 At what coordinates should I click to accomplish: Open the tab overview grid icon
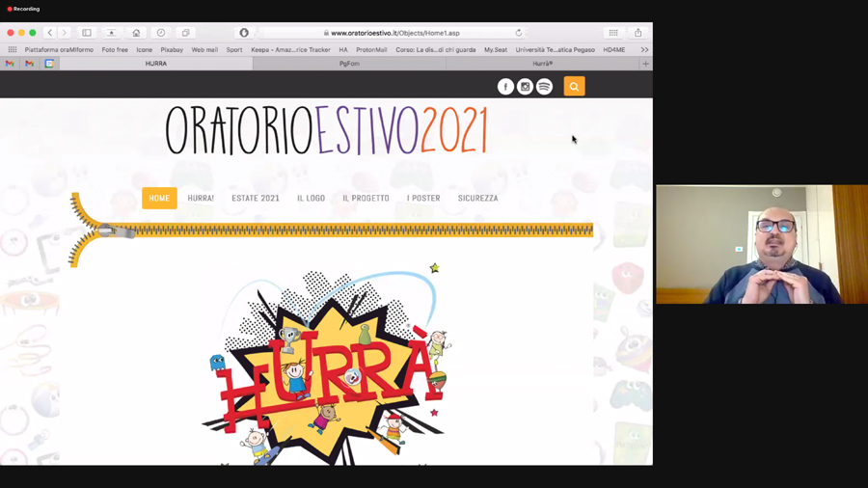[x=612, y=33]
